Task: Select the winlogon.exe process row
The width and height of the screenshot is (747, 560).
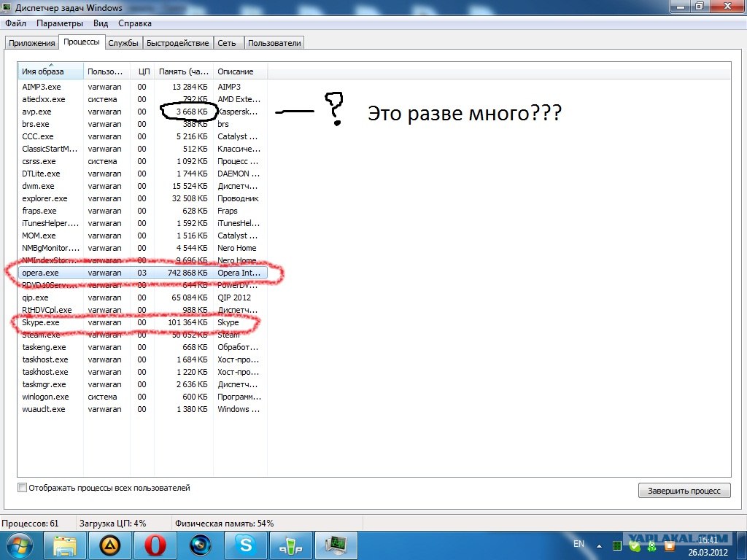Action: pos(142,397)
